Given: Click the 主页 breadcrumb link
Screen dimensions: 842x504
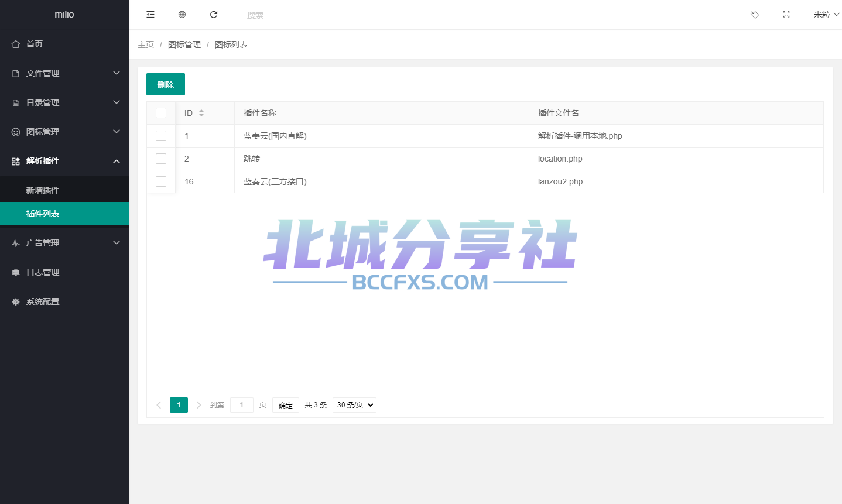Looking at the screenshot, I should point(146,44).
